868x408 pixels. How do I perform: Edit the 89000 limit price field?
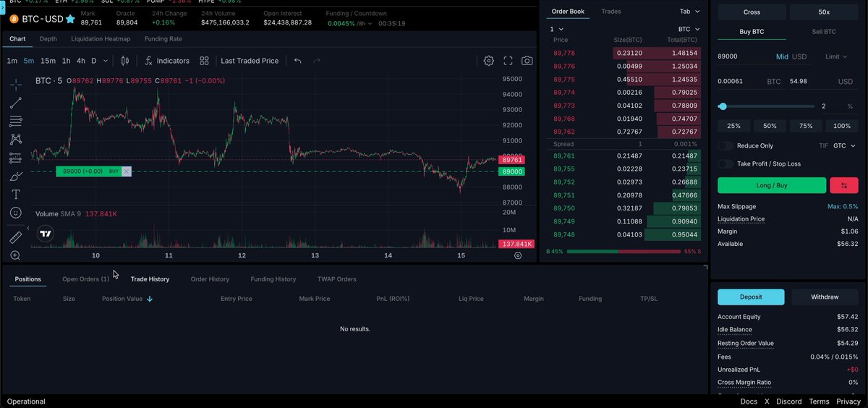click(x=743, y=56)
